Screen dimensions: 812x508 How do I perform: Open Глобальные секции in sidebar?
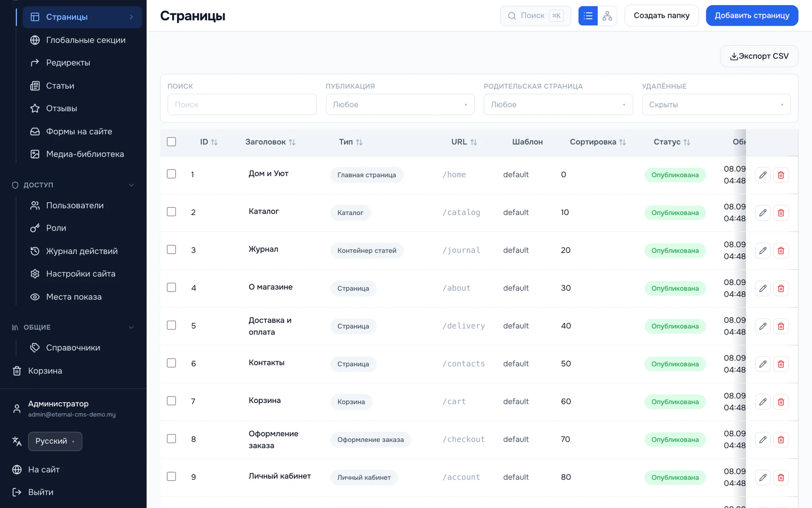tap(82, 40)
